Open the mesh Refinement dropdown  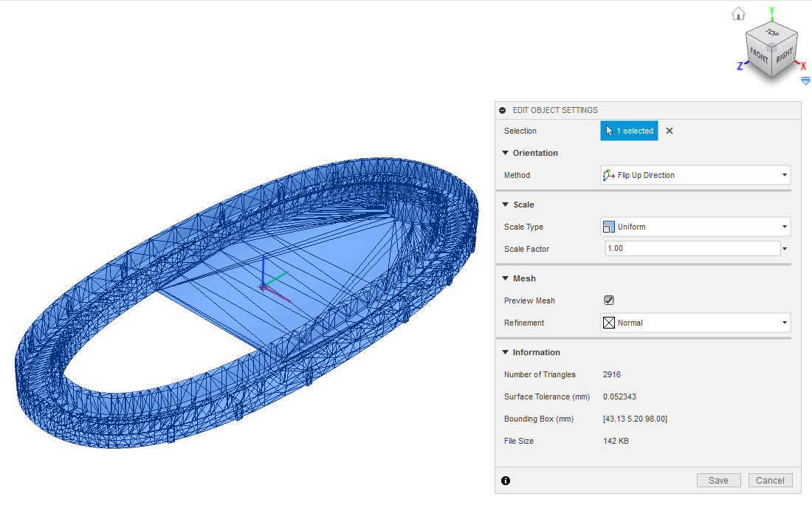[695, 323]
